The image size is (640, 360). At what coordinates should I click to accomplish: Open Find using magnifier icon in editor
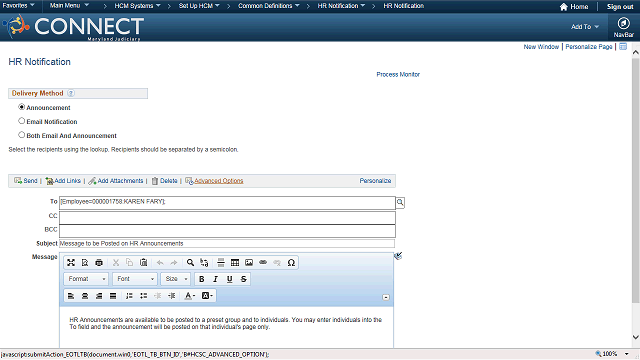pyautogui.click(x=190, y=262)
